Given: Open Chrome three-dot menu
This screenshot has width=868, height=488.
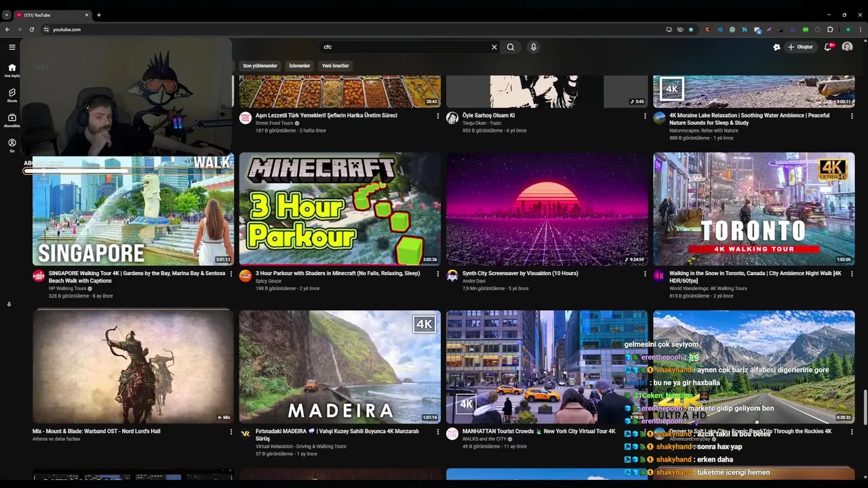Looking at the screenshot, I should pyautogui.click(x=861, y=29).
